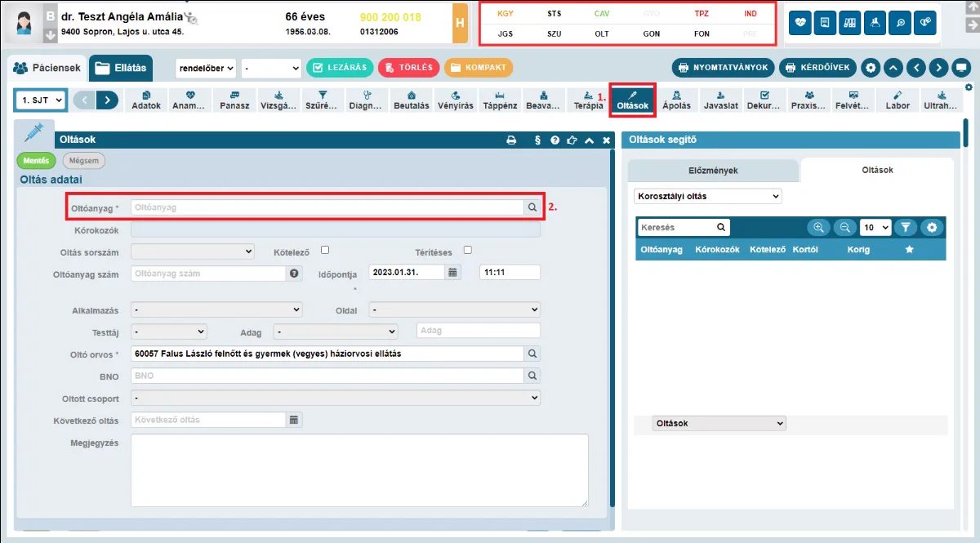Click the KÉRDŐÍVEK button

click(817, 68)
